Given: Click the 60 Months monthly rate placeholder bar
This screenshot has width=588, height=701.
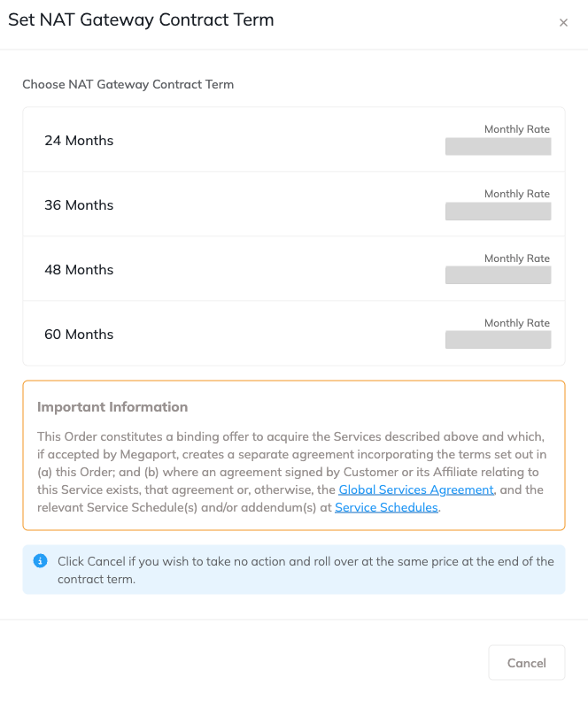Looking at the screenshot, I should [x=498, y=341].
